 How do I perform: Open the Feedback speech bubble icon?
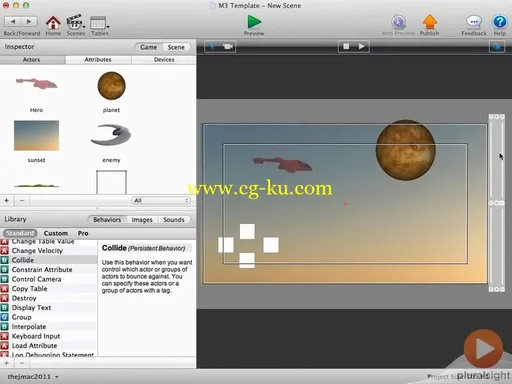click(x=474, y=22)
